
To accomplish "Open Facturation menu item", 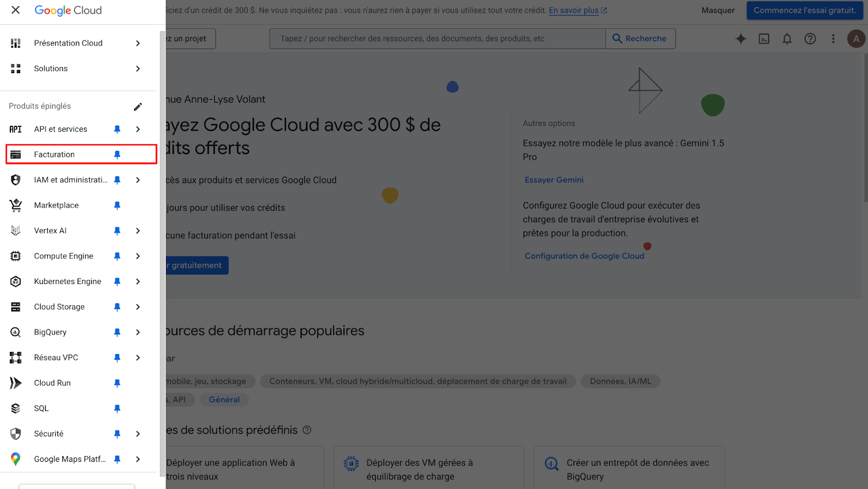I will click(81, 155).
